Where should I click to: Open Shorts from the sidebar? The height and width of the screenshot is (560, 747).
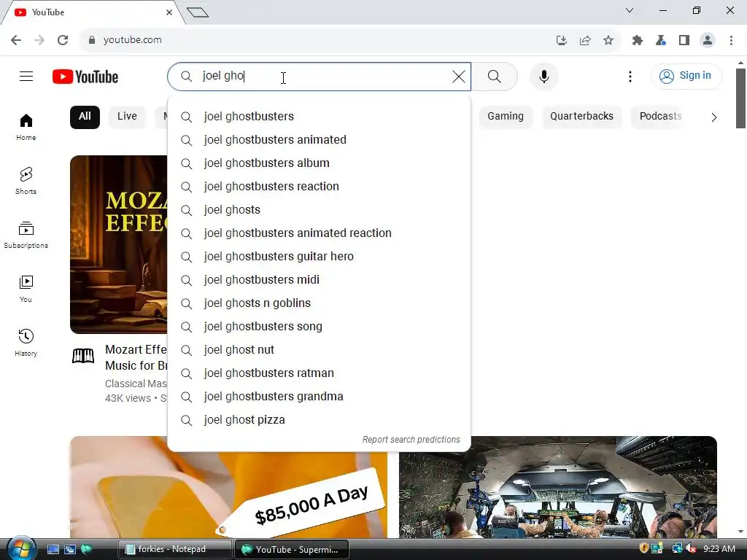tap(26, 181)
